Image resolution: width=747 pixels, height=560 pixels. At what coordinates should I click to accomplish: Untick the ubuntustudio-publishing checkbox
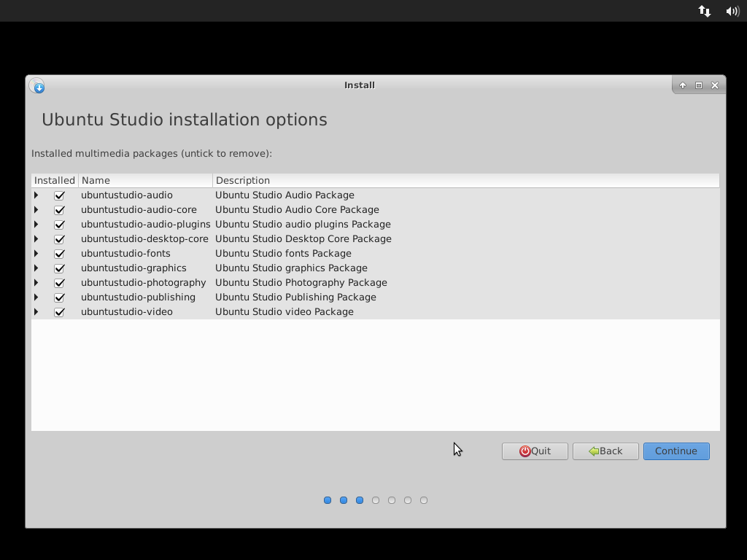[60, 297]
